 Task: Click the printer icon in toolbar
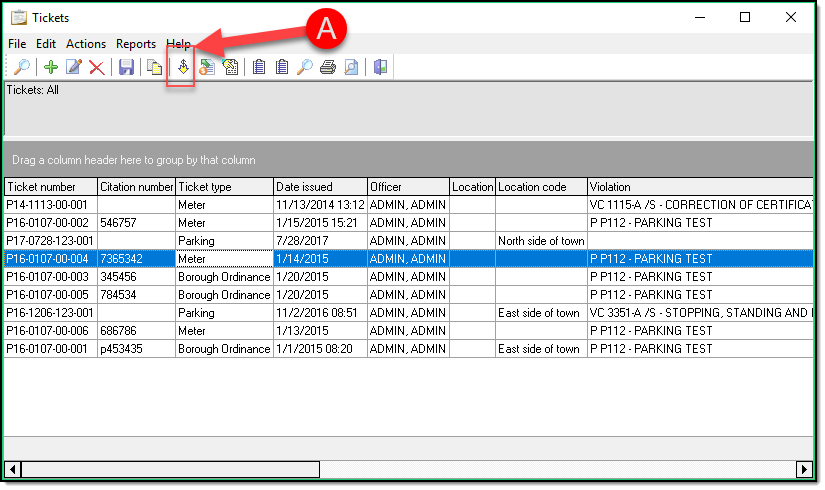(x=327, y=67)
